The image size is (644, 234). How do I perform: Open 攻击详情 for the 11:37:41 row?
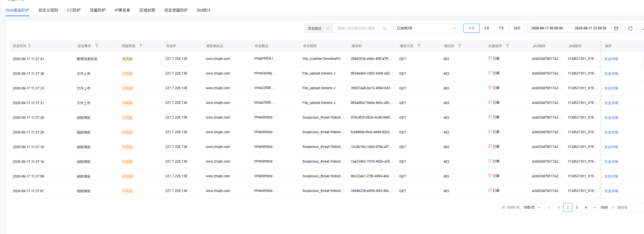coord(611,59)
